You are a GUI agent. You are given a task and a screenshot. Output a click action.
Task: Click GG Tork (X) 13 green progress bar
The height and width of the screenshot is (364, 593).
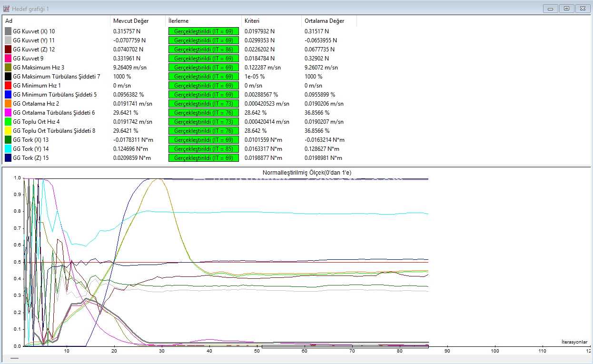(204, 140)
